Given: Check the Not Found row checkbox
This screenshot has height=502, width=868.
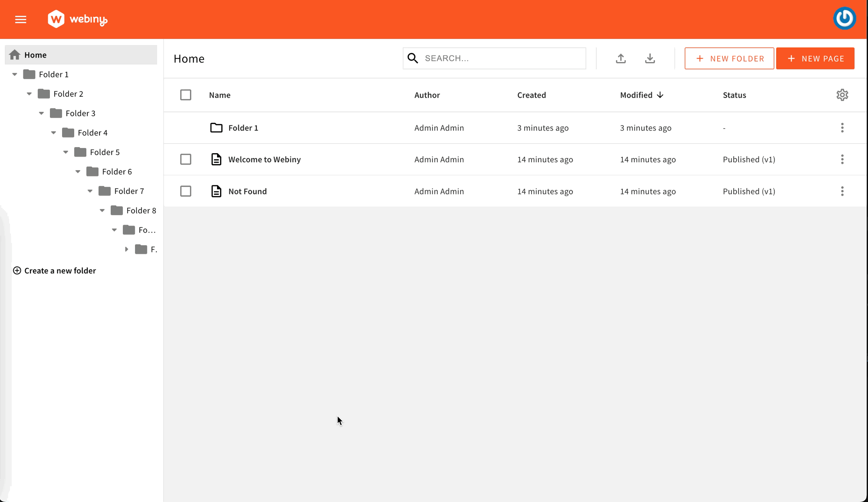Looking at the screenshot, I should [x=186, y=191].
